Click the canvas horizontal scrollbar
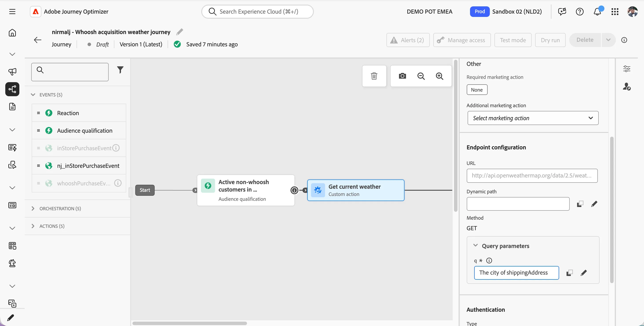The image size is (644, 326). (x=190, y=323)
